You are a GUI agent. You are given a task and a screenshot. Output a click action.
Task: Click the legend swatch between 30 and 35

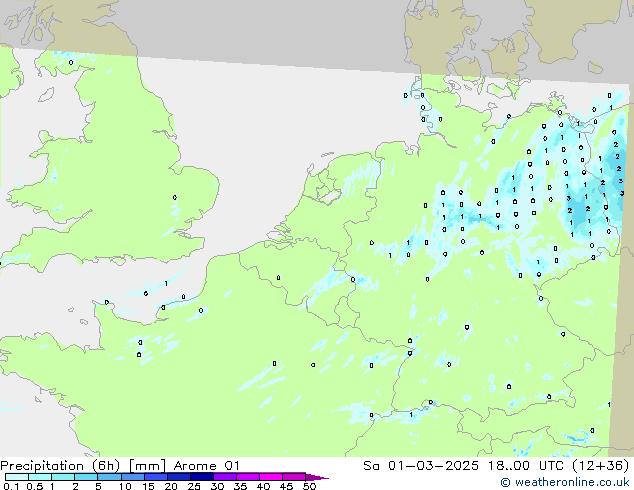click(x=224, y=477)
